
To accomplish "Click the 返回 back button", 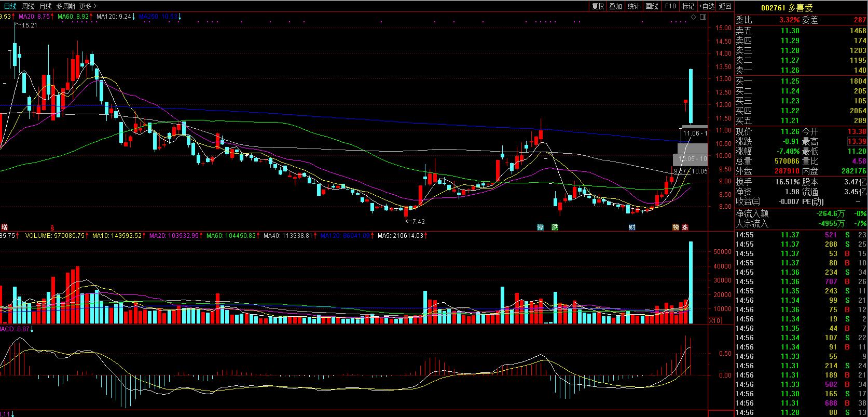I will click(725, 6).
